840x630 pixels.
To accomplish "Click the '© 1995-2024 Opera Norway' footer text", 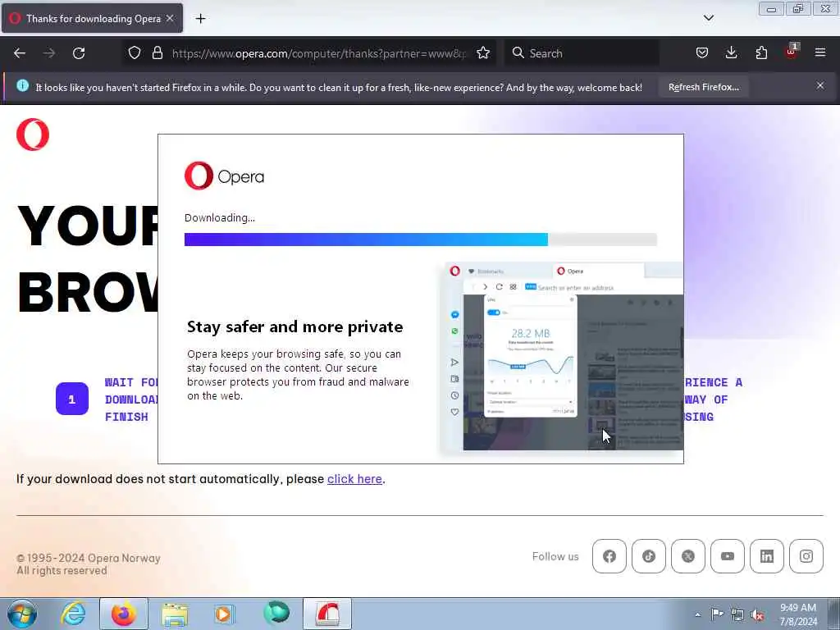I will coord(89,558).
